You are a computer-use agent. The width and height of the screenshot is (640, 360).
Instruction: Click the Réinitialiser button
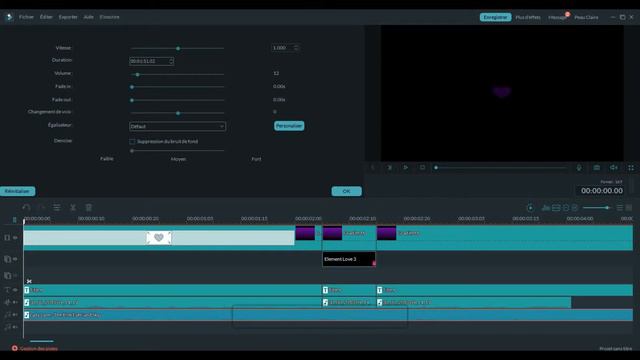click(x=18, y=191)
